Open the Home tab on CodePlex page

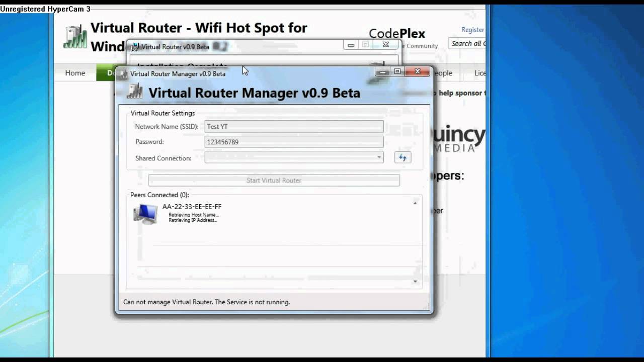75,73
